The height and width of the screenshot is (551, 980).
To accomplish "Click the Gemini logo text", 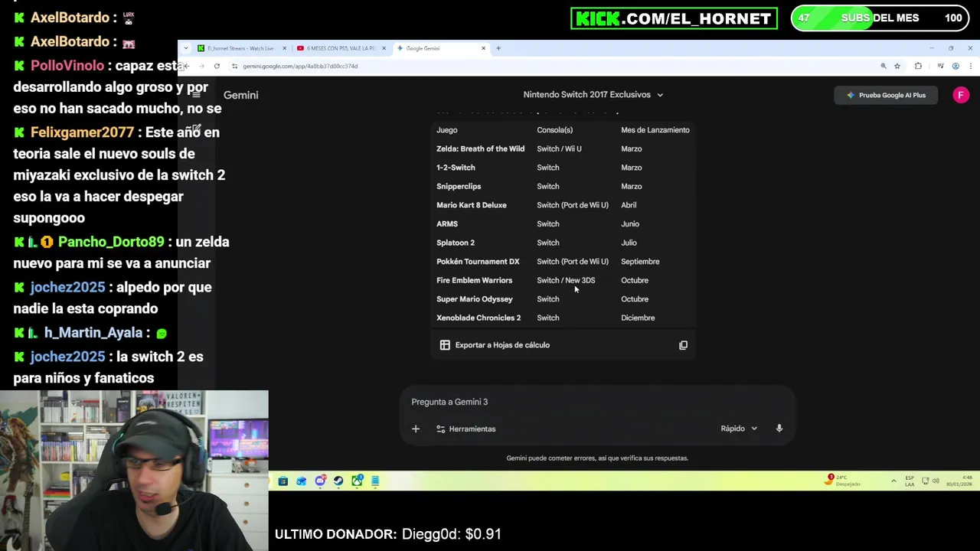I will (x=240, y=95).
